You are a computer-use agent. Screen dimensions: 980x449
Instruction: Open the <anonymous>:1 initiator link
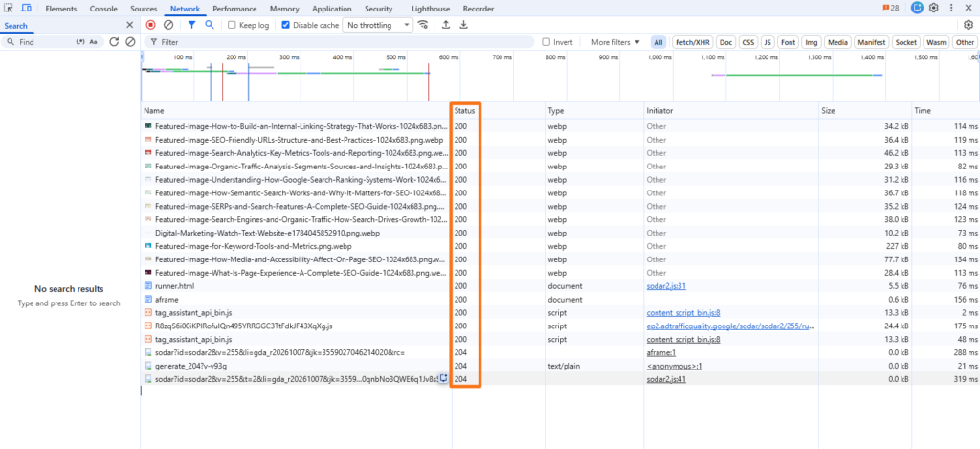pyautogui.click(x=675, y=365)
